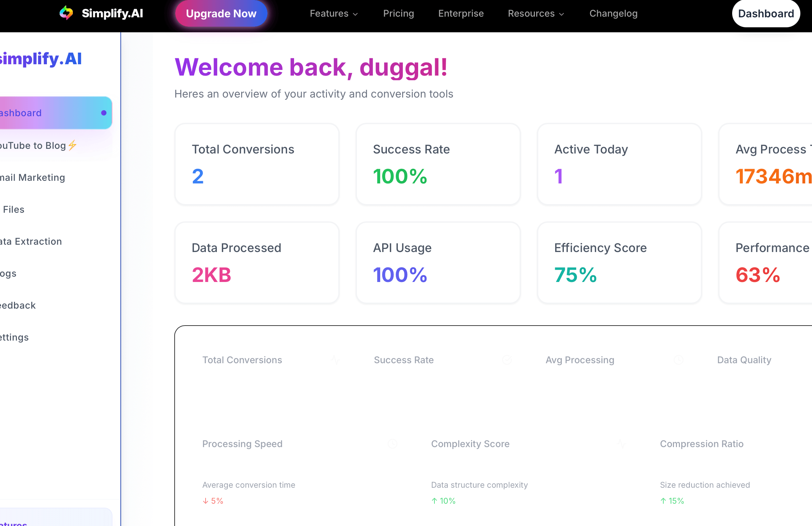Click the Total Conversions stat card
The width and height of the screenshot is (812, 526).
(256, 164)
